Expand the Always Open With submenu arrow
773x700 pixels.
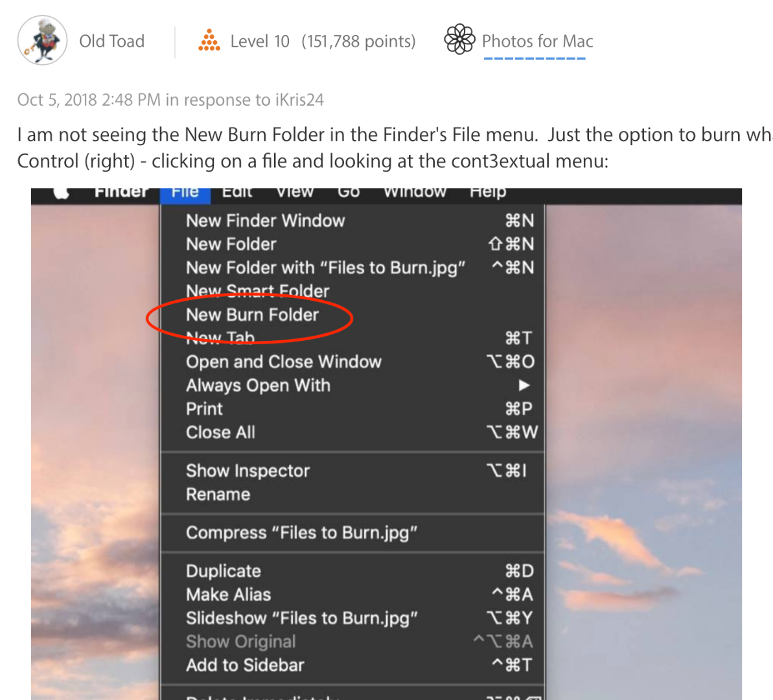click(524, 385)
